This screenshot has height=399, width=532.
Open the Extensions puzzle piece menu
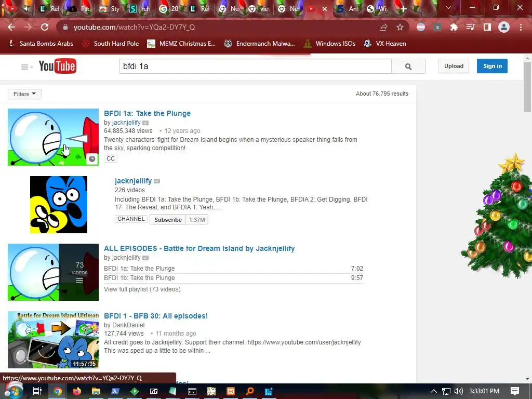(x=454, y=27)
